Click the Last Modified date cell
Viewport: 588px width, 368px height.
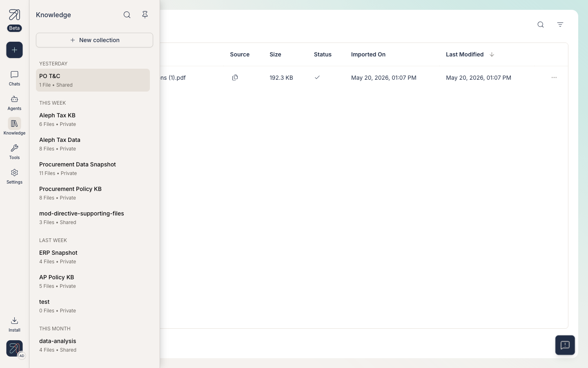[479, 78]
